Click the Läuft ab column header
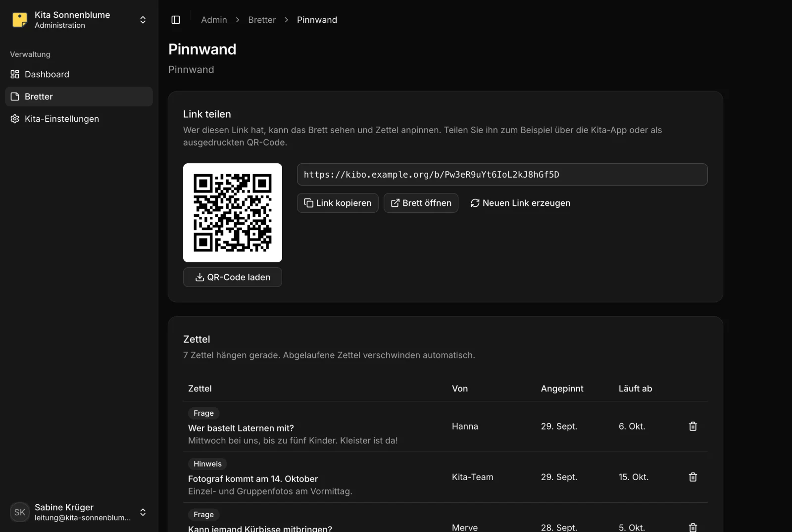The width and height of the screenshot is (792, 532). pyautogui.click(x=635, y=388)
